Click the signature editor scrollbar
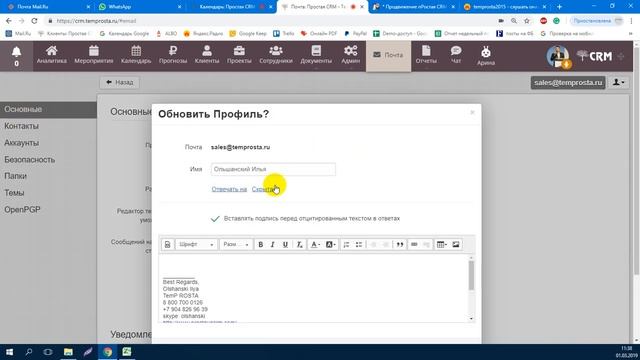 [x=471, y=276]
